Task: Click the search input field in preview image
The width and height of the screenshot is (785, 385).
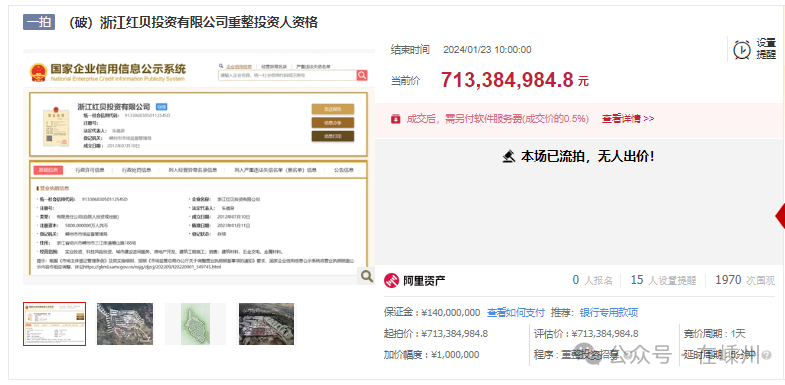Action: [x=287, y=75]
